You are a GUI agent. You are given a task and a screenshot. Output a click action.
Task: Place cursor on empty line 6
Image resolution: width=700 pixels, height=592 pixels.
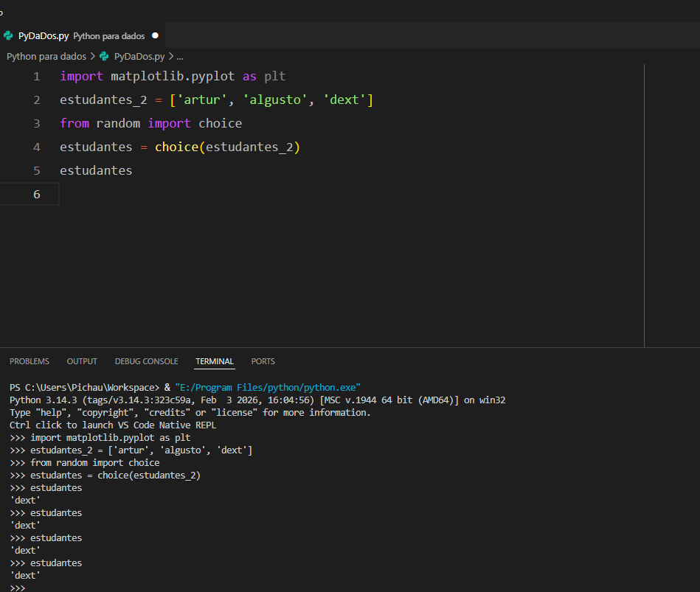pos(221,194)
